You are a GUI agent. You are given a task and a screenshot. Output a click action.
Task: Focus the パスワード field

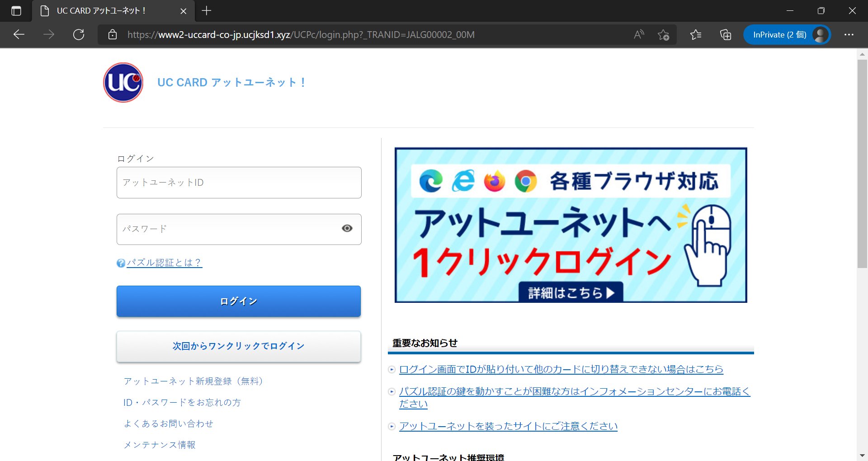pyautogui.click(x=239, y=229)
